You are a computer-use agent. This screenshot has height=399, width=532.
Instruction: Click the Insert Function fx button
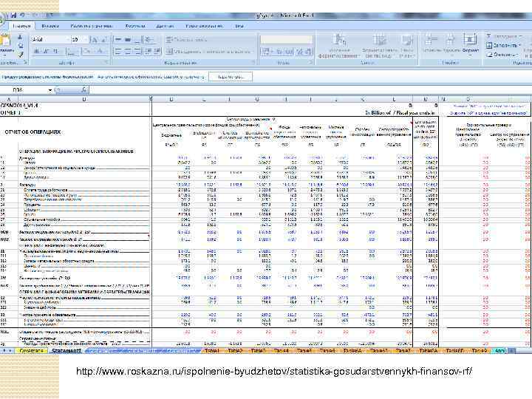click(x=83, y=90)
